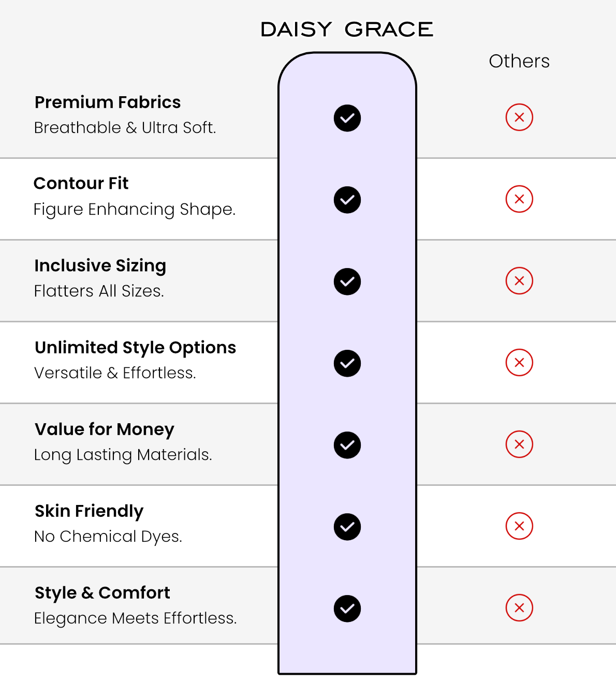616x683 pixels.
Task: Click the red X for Unlimited Style Options
Action: 519,363
